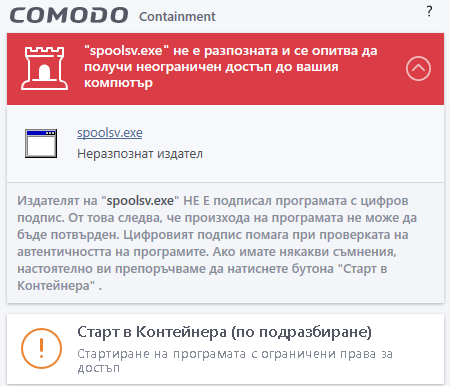Image resolution: width=450 pixels, height=386 pixels.
Task: Click the digital signature explanation paragraph
Action: (x=217, y=243)
